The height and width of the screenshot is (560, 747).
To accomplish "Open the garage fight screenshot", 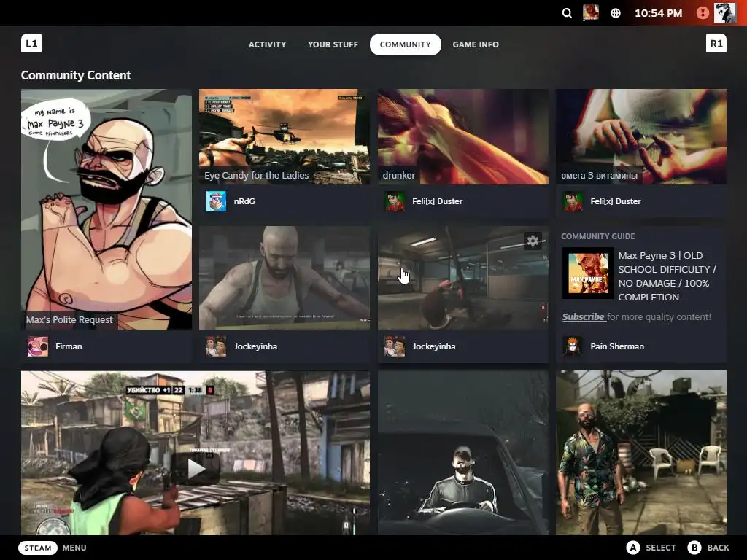I will pos(463,278).
